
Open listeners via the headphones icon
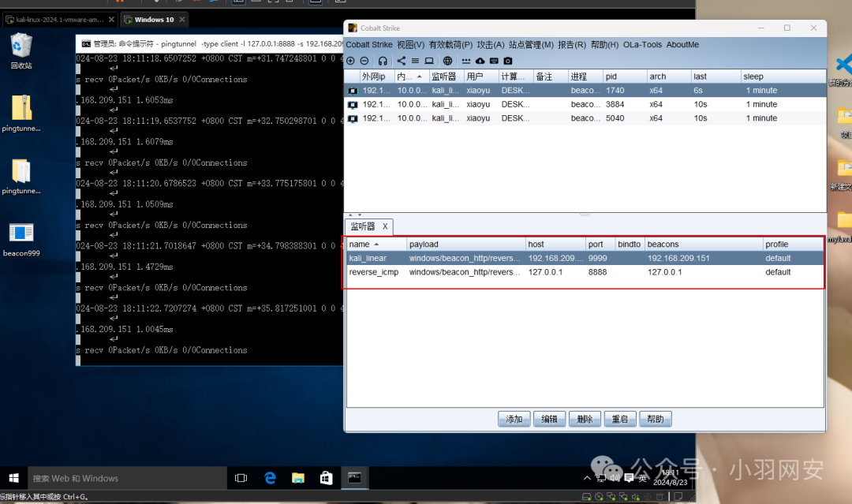(383, 61)
